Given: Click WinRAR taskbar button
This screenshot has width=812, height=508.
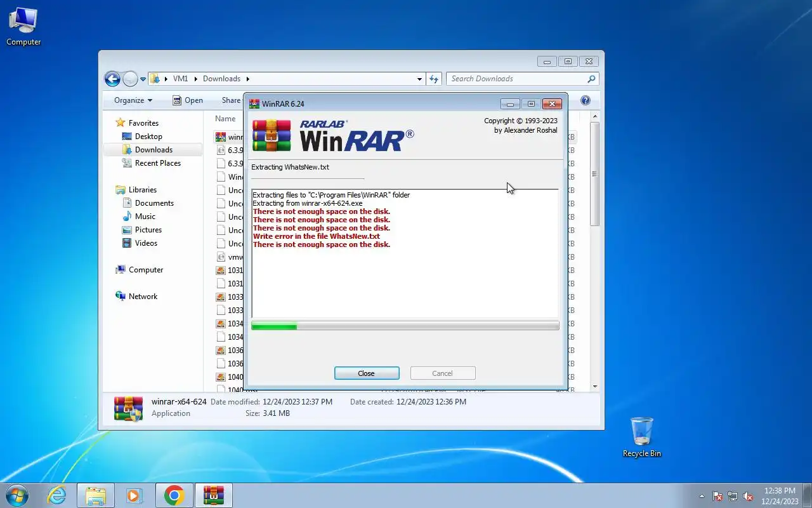Looking at the screenshot, I should tap(213, 495).
